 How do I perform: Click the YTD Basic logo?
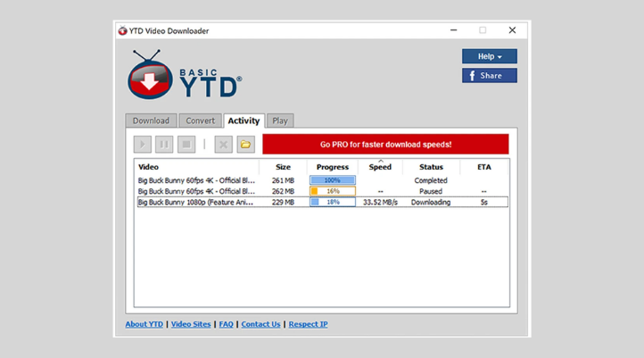(185, 75)
